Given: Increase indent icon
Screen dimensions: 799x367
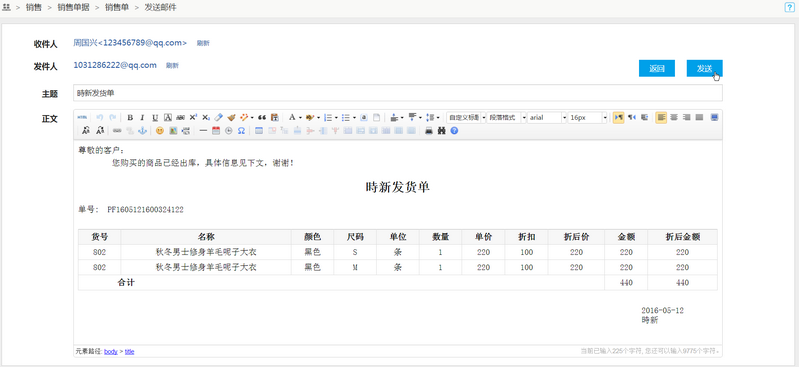Looking at the screenshot, I should [x=645, y=117].
